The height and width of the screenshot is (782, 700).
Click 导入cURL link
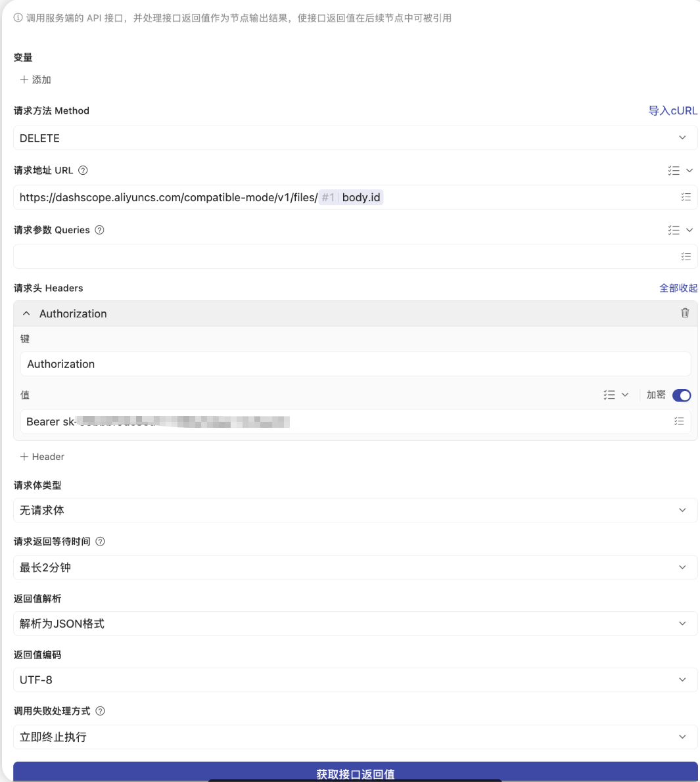(x=672, y=110)
